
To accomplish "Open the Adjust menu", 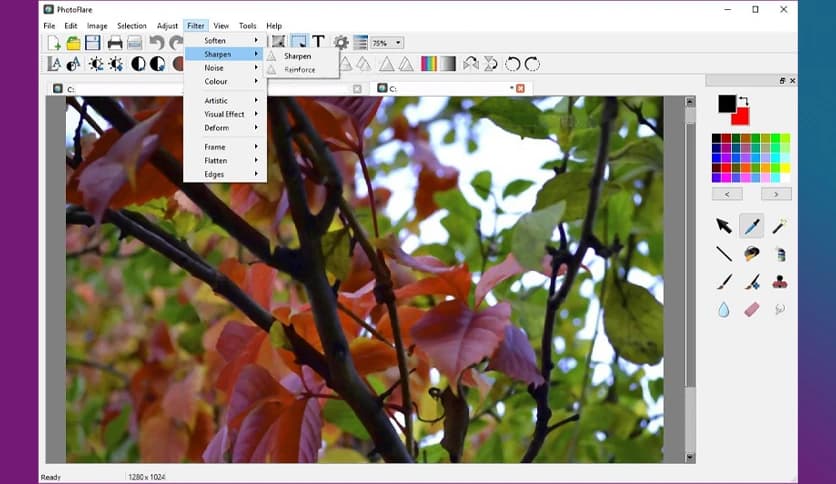I will pyautogui.click(x=167, y=26).
